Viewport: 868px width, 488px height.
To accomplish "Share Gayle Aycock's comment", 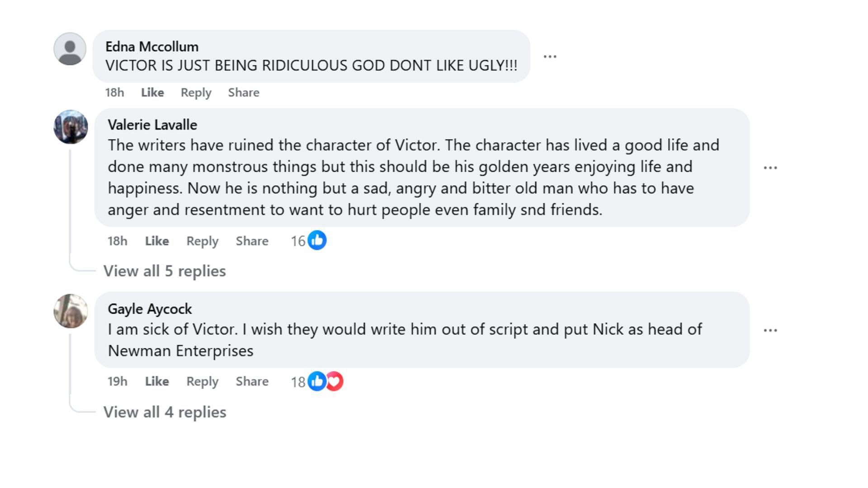I will pos(252,381).
